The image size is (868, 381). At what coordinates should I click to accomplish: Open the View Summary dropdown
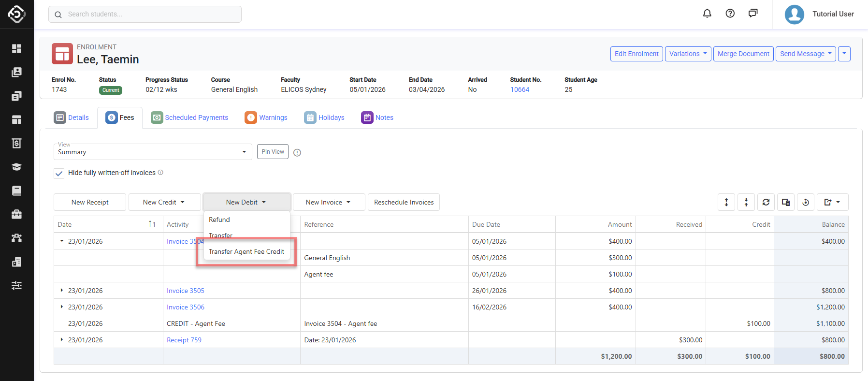click(x=152, y=152)
